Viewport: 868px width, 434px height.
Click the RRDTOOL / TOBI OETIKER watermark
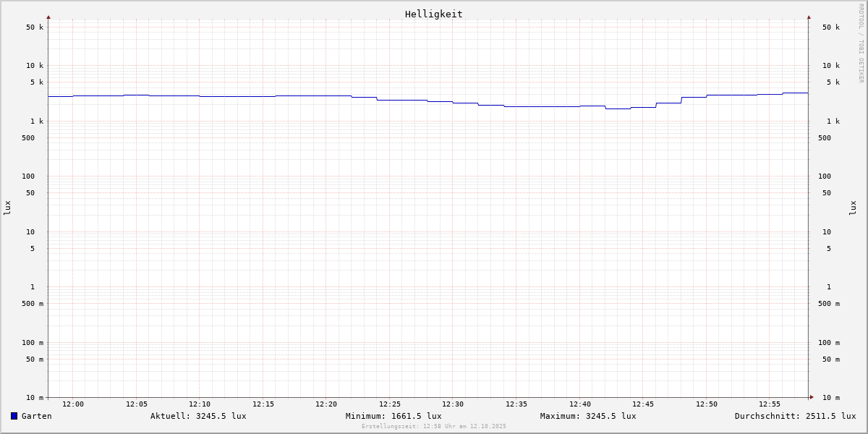[861, 43]
